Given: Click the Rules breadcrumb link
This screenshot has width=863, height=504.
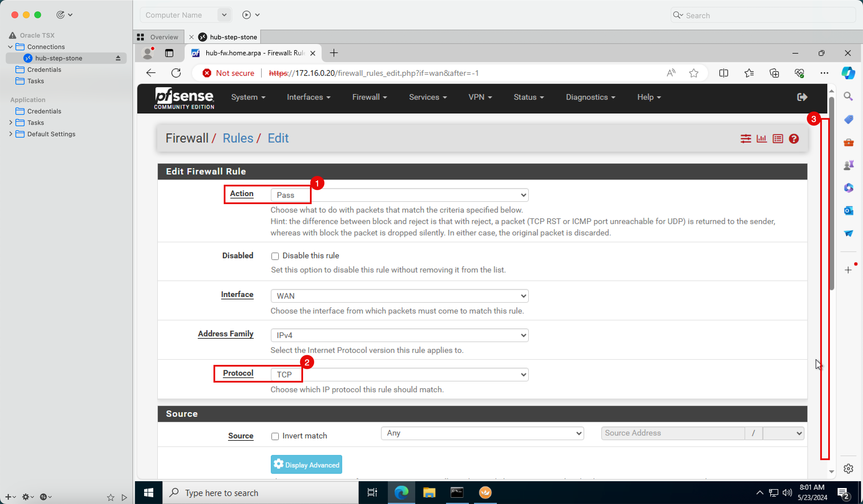Looking at the screenshot, I should click(237, 138).
